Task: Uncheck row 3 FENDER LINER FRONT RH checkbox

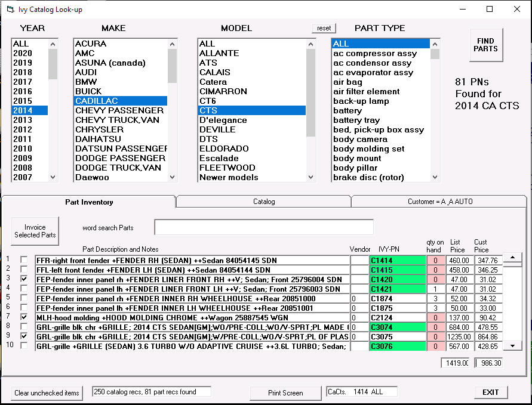Action: tap(24, 279)
